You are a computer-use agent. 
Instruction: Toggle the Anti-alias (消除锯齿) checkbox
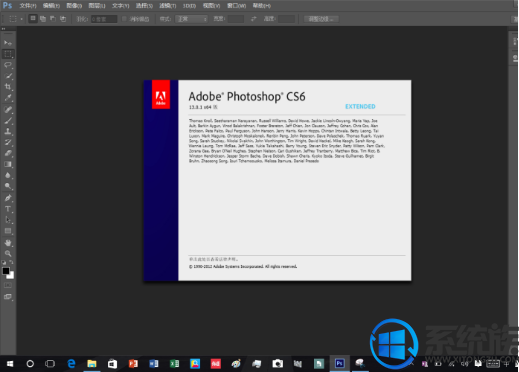(x=124, y=19)
